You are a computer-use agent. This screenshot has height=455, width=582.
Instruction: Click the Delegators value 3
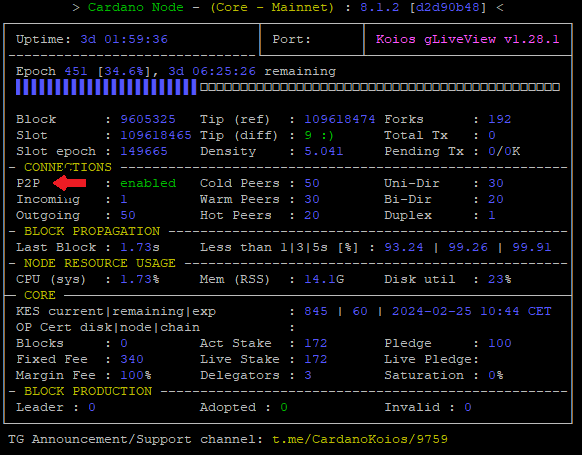(x=308, y=374)
